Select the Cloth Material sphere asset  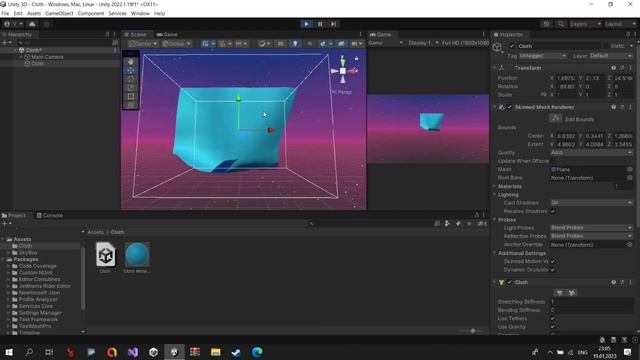pyautogui.click(x=137, y=255)
